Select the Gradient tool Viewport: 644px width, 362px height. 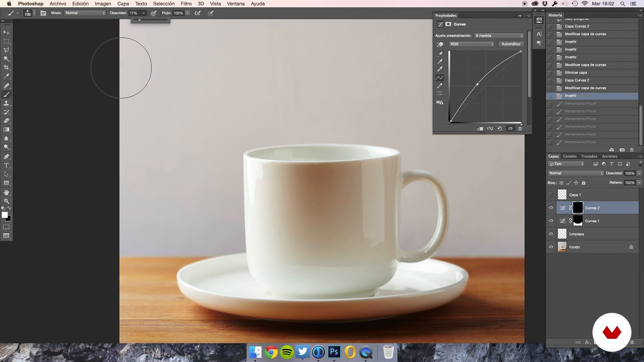pos(6,129)
